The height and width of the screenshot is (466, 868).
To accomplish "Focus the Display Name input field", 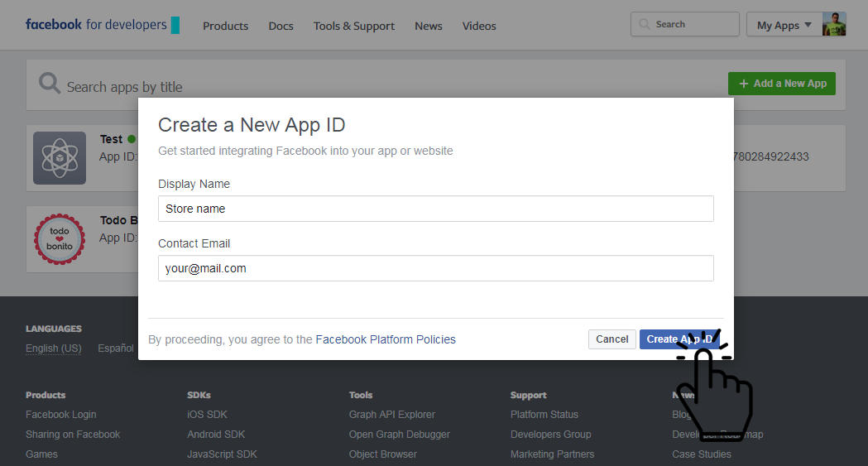I will [435, 209].
